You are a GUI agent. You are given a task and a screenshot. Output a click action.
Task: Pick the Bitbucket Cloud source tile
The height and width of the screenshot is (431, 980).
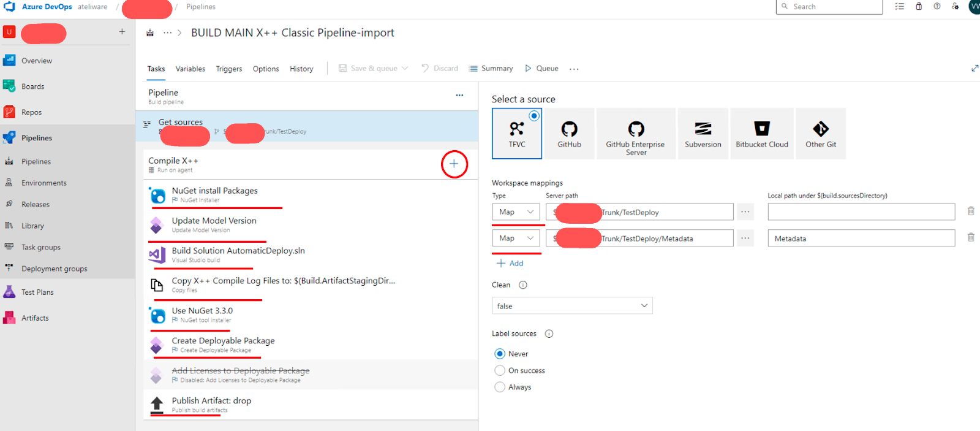tap(762, 134)
